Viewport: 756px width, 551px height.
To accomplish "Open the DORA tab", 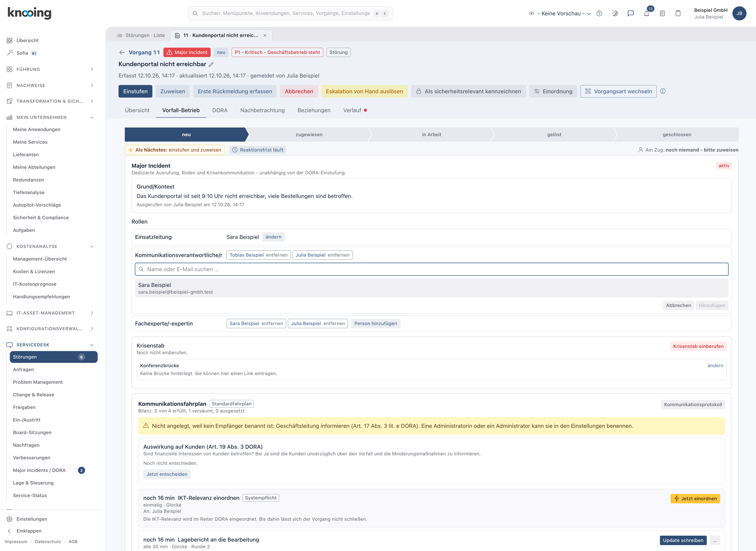I will pyautogui.click(x=220, y=110).
